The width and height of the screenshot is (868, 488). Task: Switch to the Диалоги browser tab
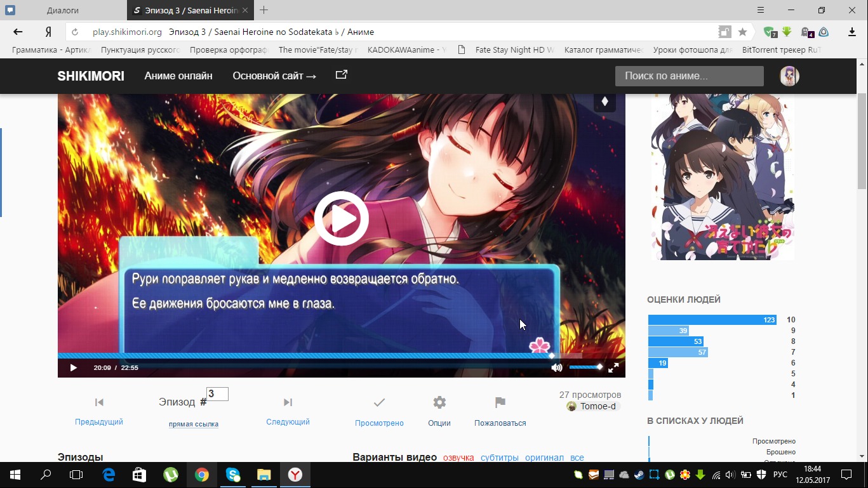[x=63, y=11]
